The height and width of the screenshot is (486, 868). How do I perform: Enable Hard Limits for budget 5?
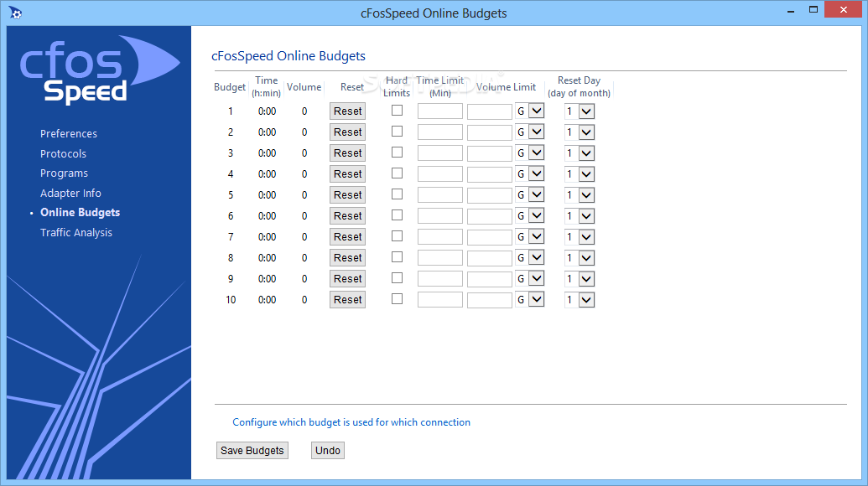(x=397, y=194)
